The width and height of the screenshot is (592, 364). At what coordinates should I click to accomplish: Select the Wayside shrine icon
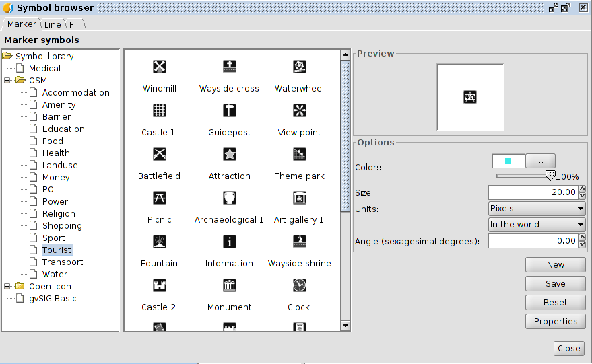(x=300, y=242)
